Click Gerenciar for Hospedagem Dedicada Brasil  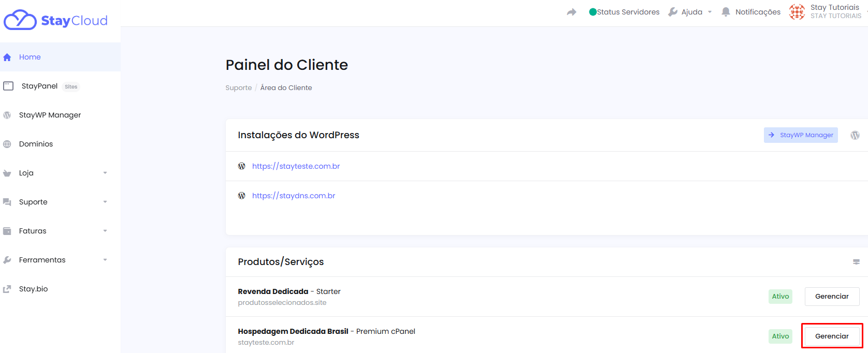pyautogui.click(x=832, y=336)
